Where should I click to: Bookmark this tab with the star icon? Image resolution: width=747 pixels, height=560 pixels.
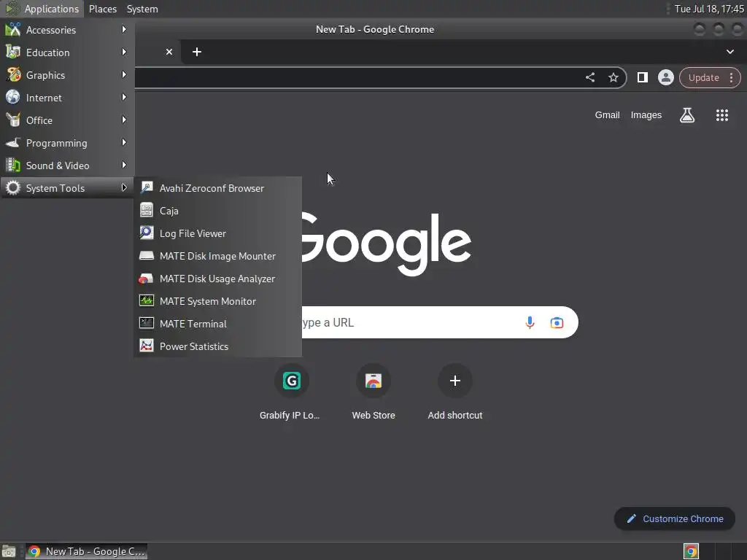click(613, 77)
